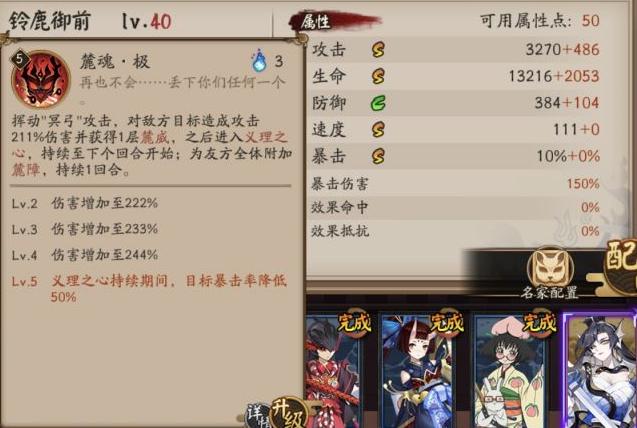The image size is (637, 428).
Task: Select the highlighted purple-framed shikigami portrait
Action: (x=600, y=370)
